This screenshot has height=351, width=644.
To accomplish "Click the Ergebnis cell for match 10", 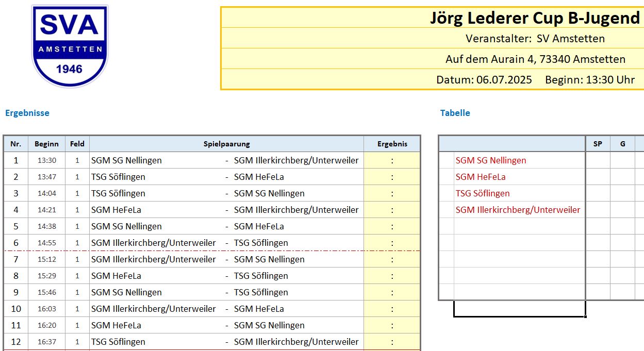I will tap(392, 309).
